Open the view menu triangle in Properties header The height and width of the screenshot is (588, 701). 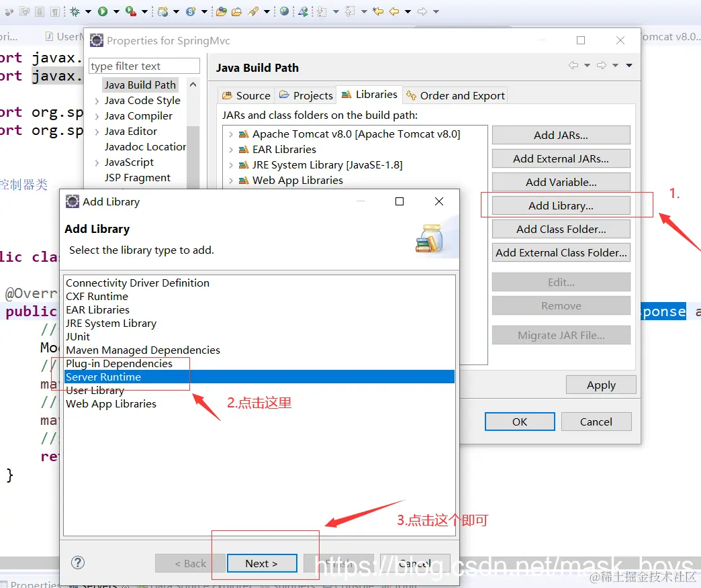pyautogui.click(x=629, y=65)
